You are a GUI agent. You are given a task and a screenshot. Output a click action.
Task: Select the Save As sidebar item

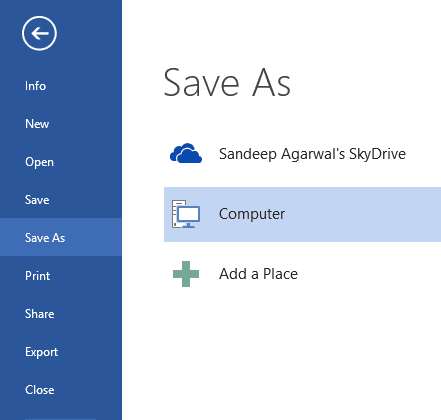coord(61,237)
